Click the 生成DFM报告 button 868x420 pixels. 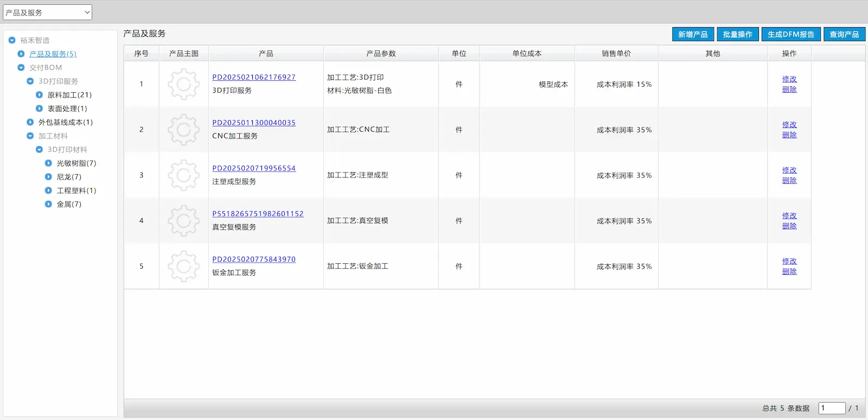point(791,34)
